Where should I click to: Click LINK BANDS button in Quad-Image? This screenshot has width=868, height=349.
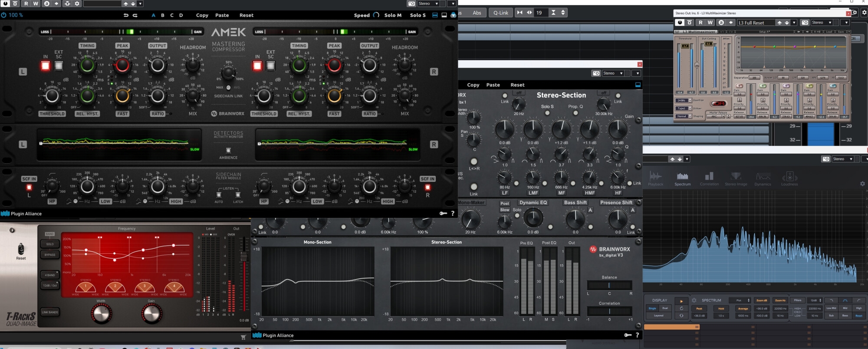pyautogui.click(x=50, y=312)
